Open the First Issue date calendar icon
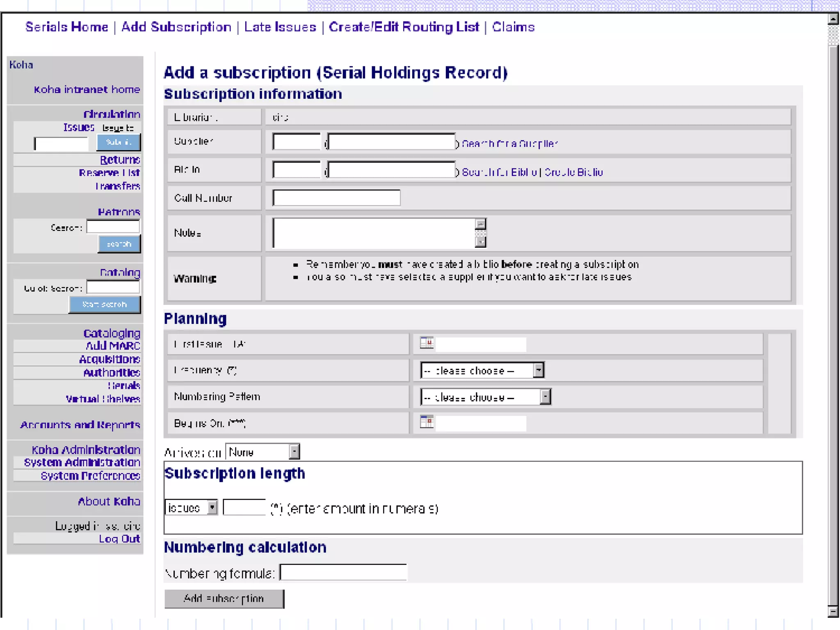This screenshot has height=630, width=840. (x=427, y=342)
